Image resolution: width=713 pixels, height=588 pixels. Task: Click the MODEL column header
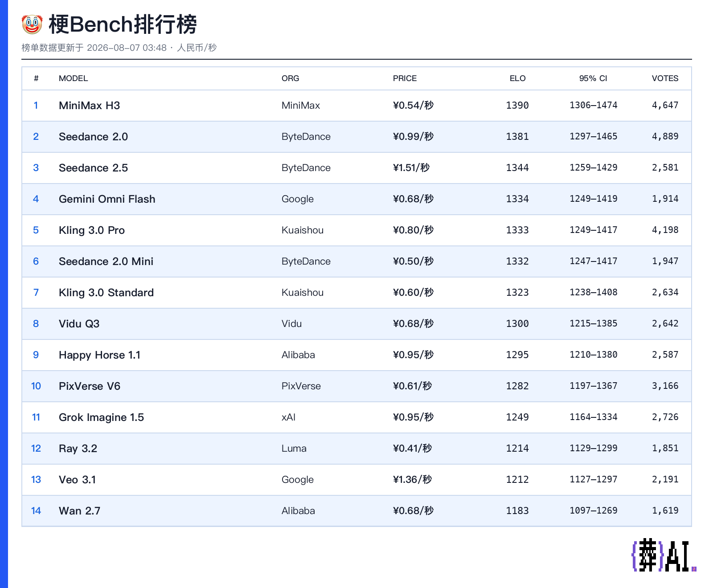(74, 78)
